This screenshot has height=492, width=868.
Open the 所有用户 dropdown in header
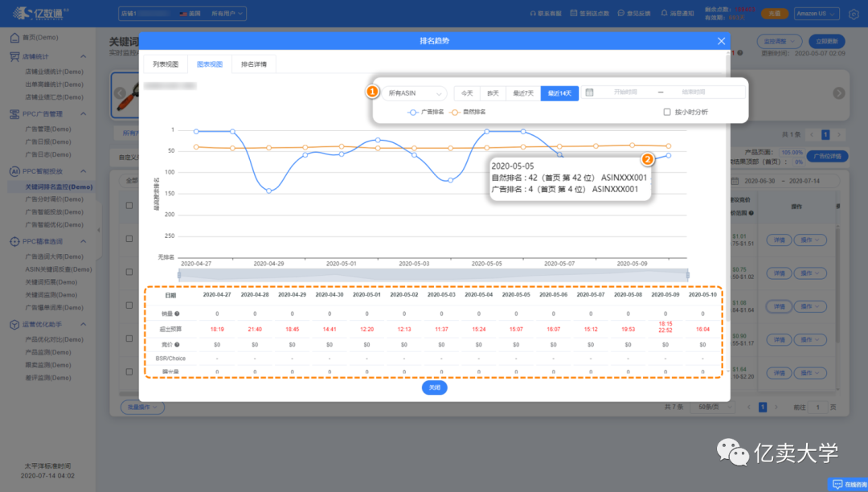click(227, 14)
